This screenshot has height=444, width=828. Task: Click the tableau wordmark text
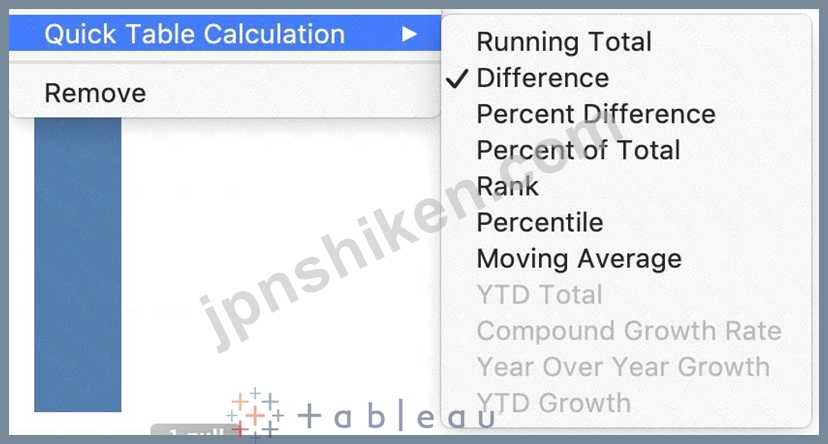click(396, 416)
